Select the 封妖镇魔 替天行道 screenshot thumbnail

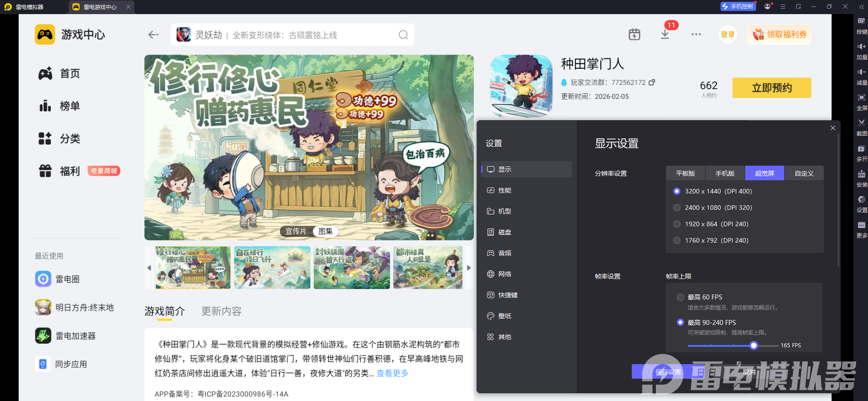pos(352,268)
